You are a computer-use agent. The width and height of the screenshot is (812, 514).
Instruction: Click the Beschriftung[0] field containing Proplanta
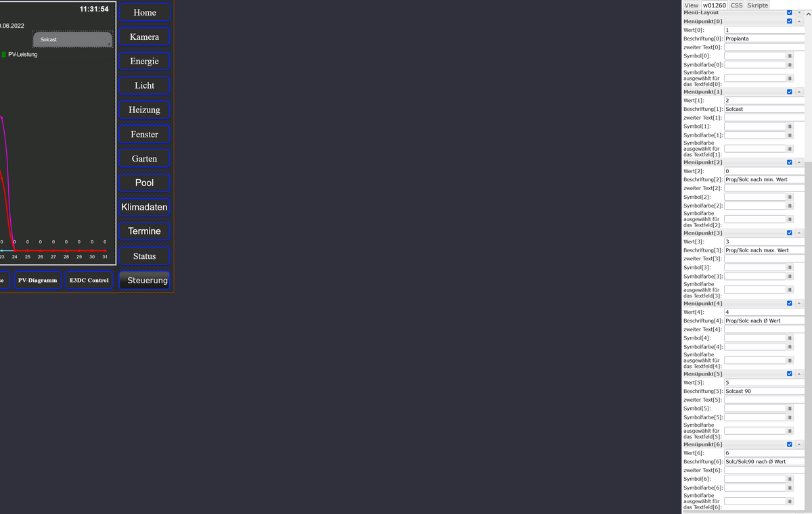(x=765, y=39)
